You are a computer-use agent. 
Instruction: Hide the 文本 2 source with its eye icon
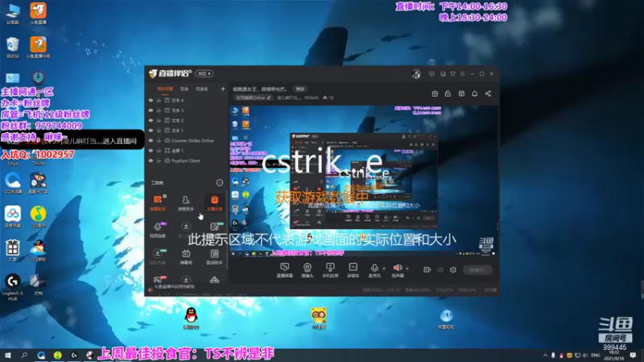151,120
